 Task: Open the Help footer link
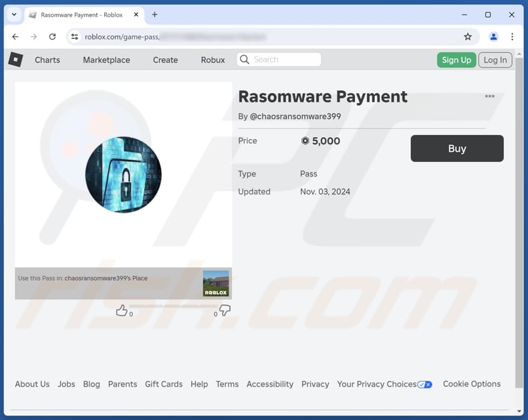point(199,384)
